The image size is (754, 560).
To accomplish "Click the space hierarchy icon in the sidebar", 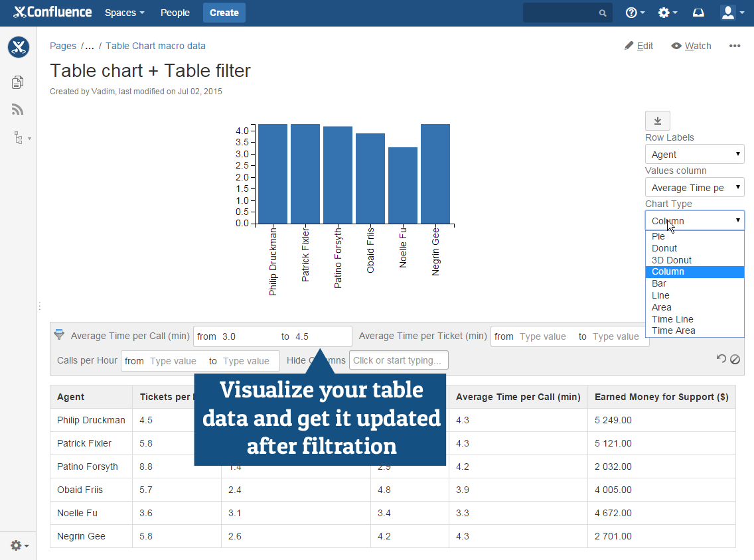I will 17,137.
